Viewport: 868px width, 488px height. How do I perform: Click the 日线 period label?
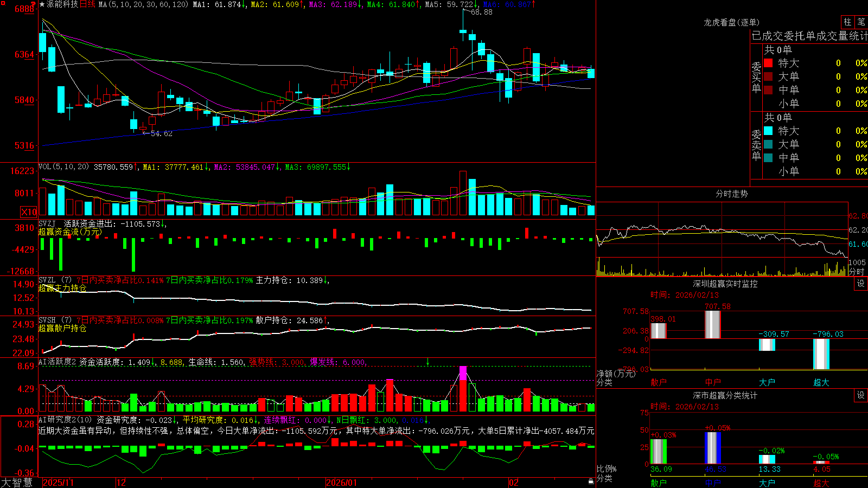pyautogui.click(x=87, y=4)
